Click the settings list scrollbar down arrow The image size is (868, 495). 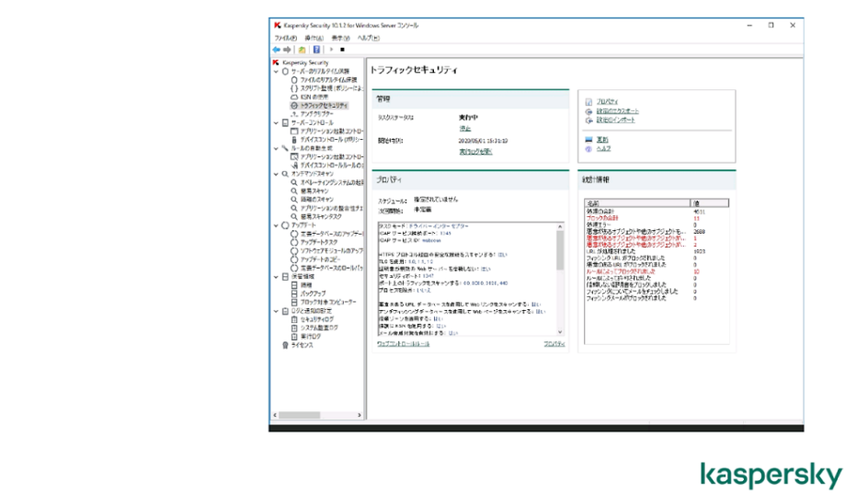point(560,332)
